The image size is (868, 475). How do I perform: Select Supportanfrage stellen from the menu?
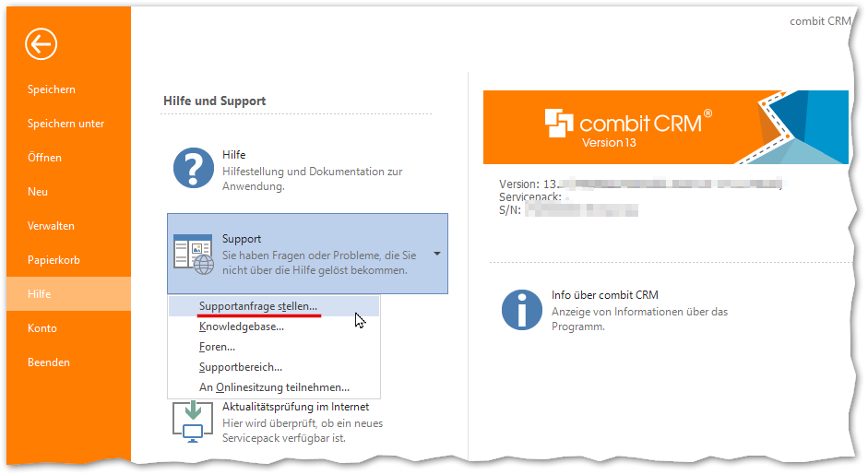258,305
